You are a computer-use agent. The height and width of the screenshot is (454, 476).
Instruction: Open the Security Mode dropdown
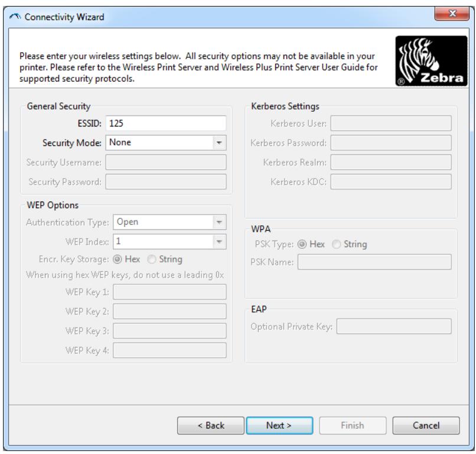click(x=166, y=142)
